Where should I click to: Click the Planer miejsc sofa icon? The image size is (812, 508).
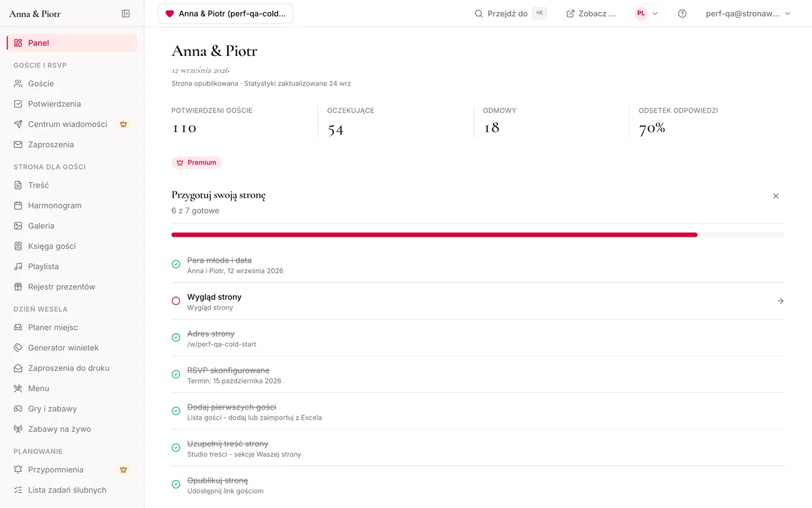(x=18, y=327)
